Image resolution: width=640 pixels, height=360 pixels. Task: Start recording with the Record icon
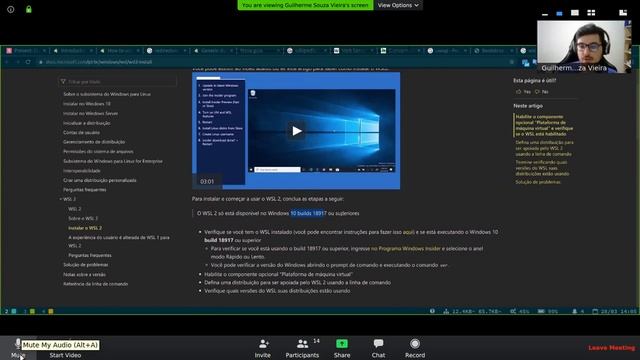click(415, 344)
